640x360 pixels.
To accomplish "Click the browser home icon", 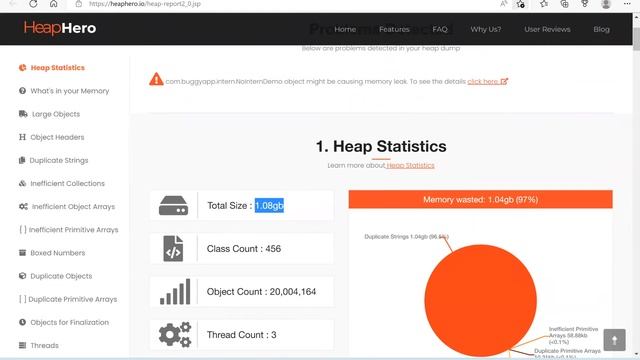I will point(53,4).
